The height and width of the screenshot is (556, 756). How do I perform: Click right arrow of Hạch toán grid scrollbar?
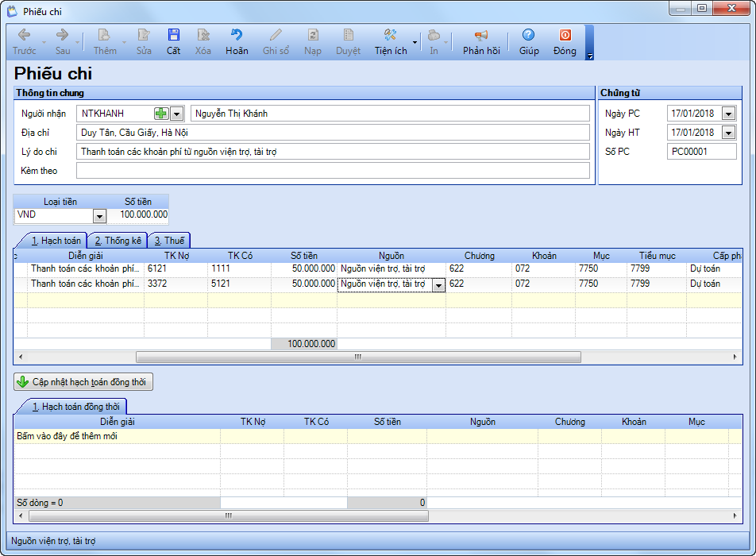point(735,357)
